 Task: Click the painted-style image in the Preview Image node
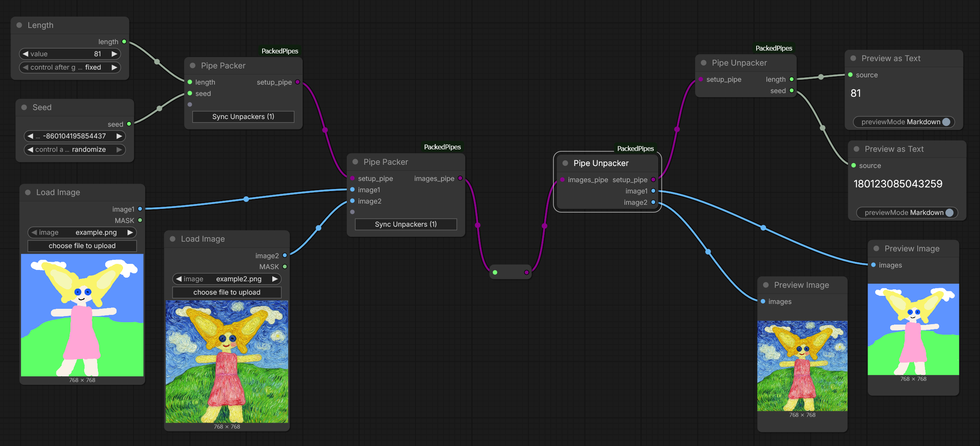802,366
